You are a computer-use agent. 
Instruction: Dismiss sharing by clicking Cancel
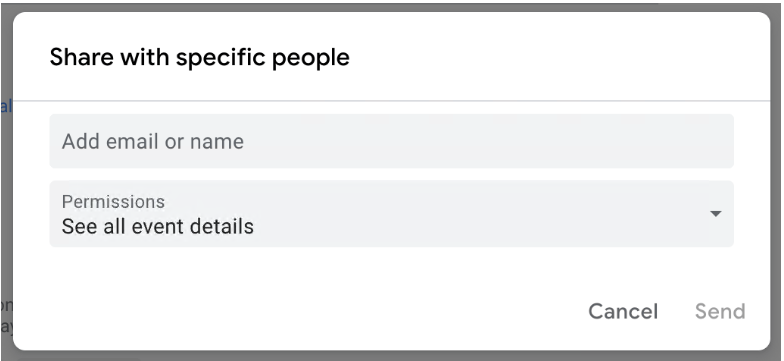[623, 312]
